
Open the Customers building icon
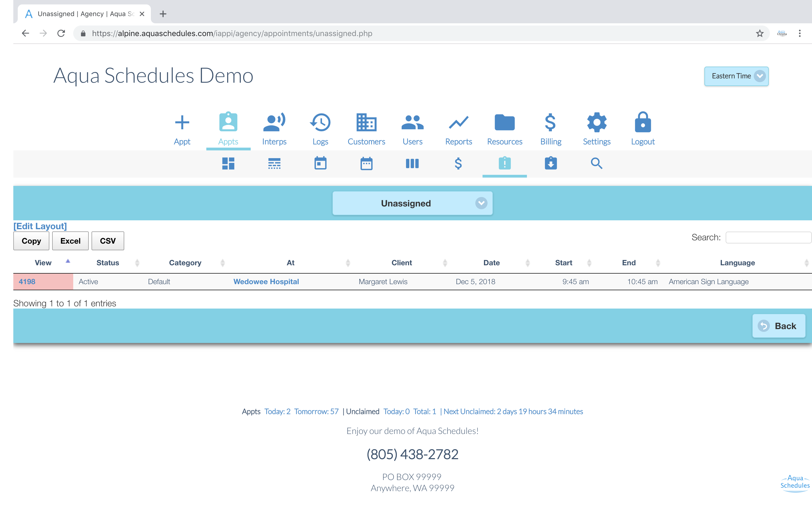(x=366, y=122)
